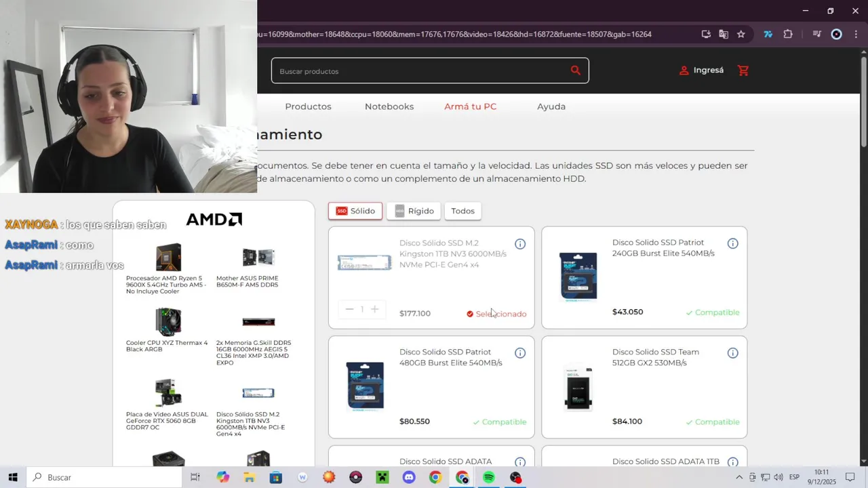Install this page as app icon

[706, 34]
